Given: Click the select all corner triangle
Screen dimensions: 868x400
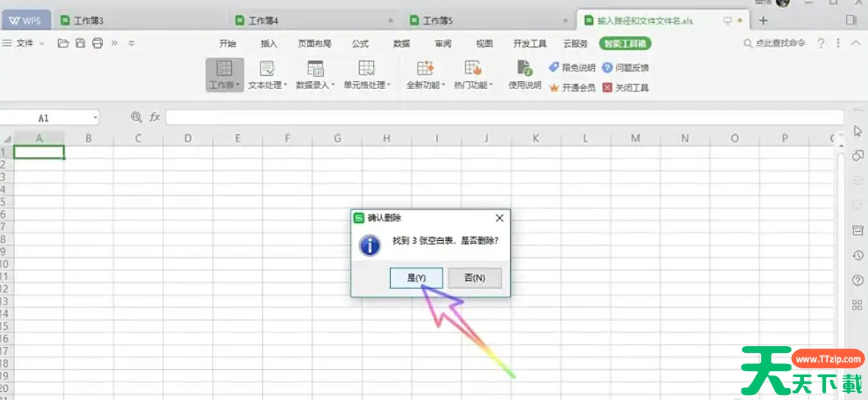Looking at the screenshot, I should [x=7, y=138].
